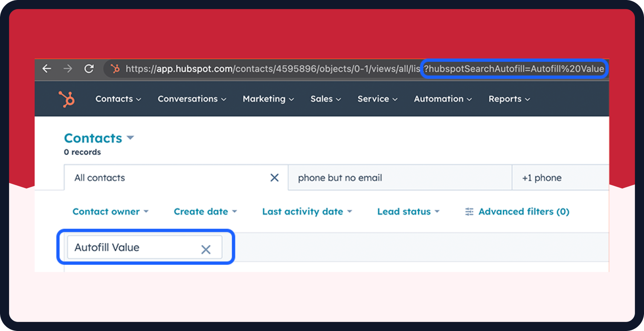Open Advanced filters sliders icon
This screenshot has width=644, height=331.
coord(469,212)
